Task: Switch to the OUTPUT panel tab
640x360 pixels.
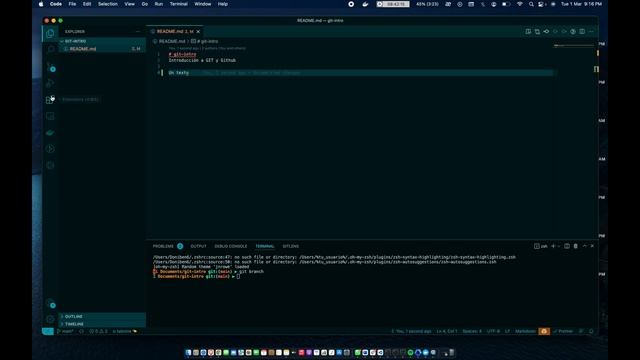Action: (198, 246)
